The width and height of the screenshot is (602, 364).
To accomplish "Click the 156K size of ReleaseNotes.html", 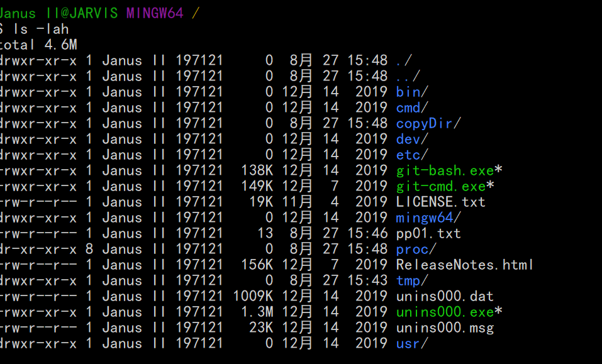I will [257, 265].
